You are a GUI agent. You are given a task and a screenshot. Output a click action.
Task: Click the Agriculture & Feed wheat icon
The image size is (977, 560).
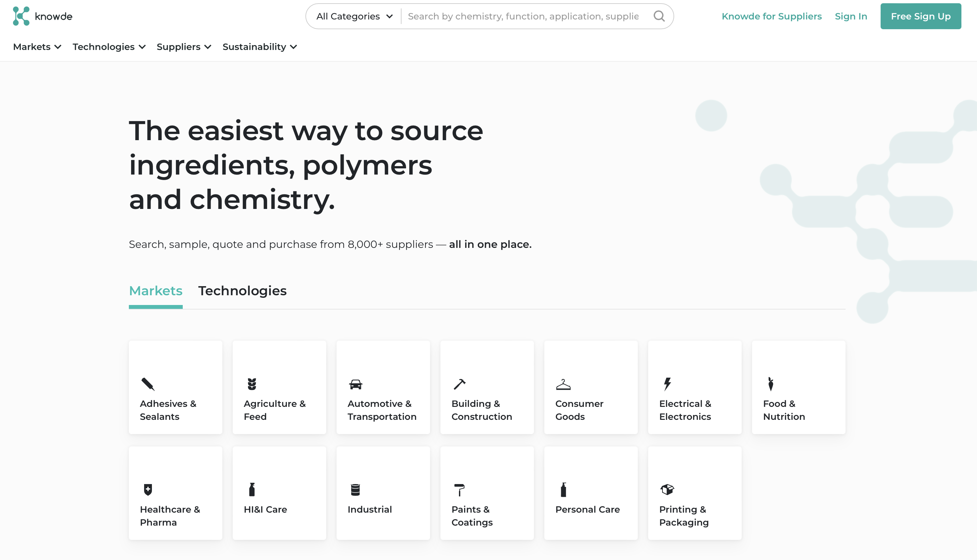pyautogui.click(x=252, y=383)
